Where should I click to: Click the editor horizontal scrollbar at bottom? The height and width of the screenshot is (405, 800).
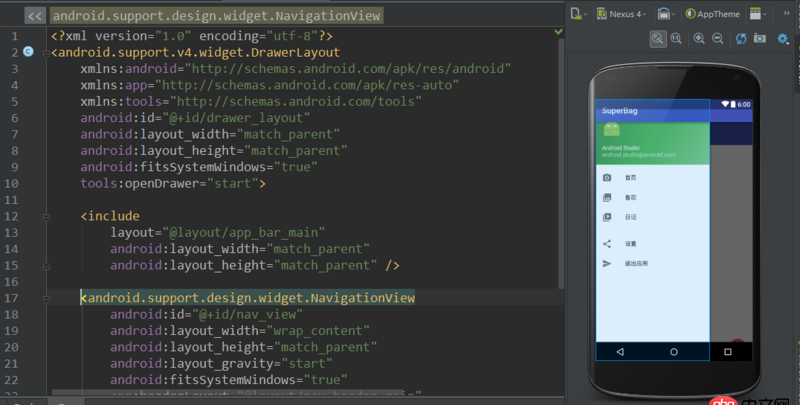227,392
